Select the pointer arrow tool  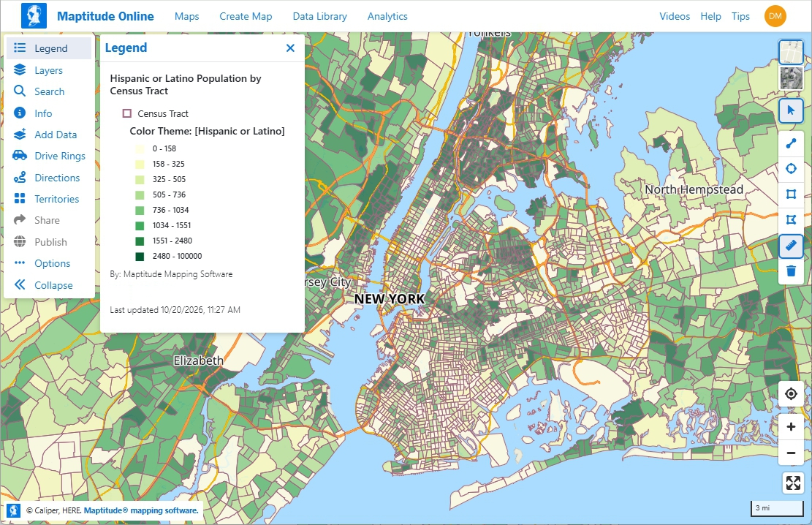pos(791,110)
